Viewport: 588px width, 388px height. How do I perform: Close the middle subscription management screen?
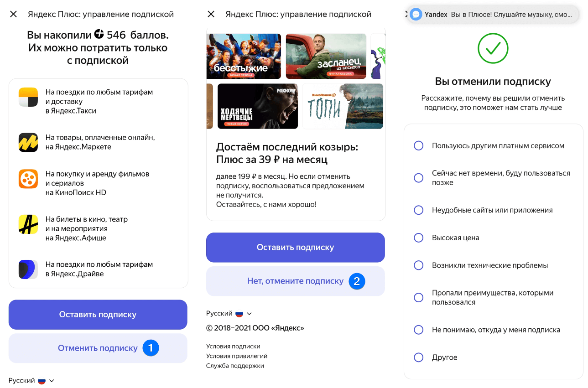pos(211,14)
